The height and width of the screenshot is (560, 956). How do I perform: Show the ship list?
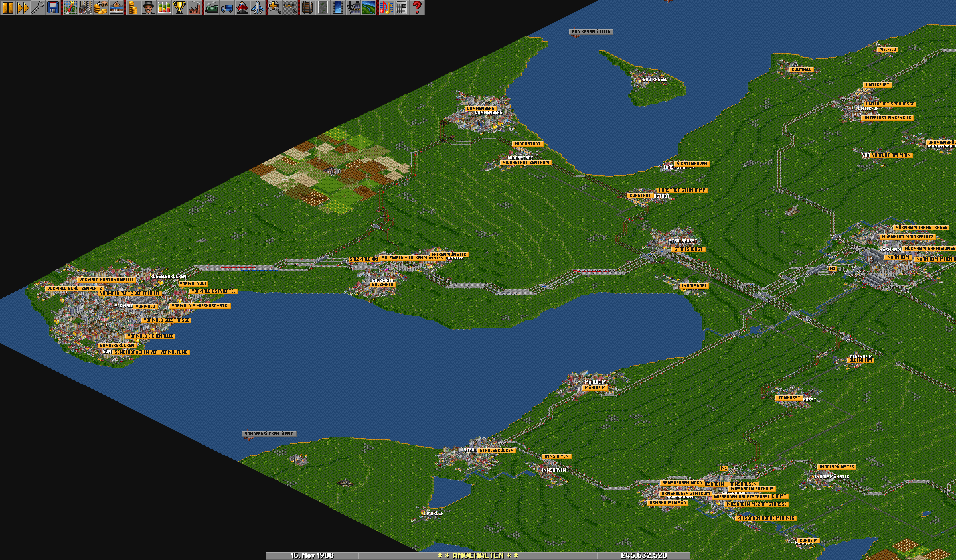point(242,8)
